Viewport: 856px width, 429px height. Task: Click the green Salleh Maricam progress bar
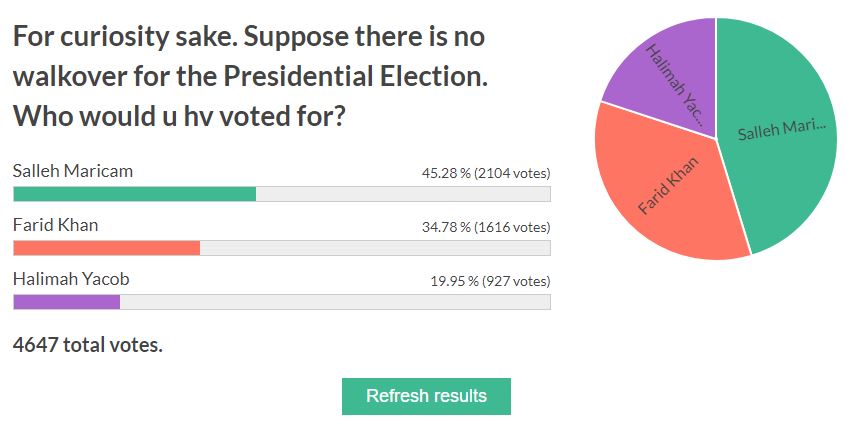pyautogui.click(x=134, y=194)
